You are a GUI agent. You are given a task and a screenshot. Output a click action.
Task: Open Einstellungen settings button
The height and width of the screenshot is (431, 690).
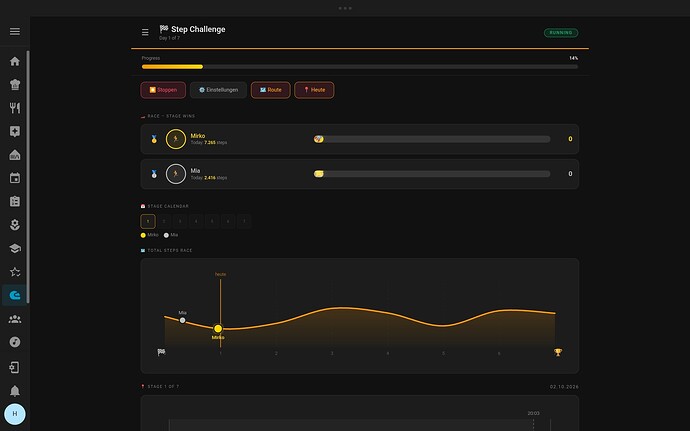click(x=218, y=90)
